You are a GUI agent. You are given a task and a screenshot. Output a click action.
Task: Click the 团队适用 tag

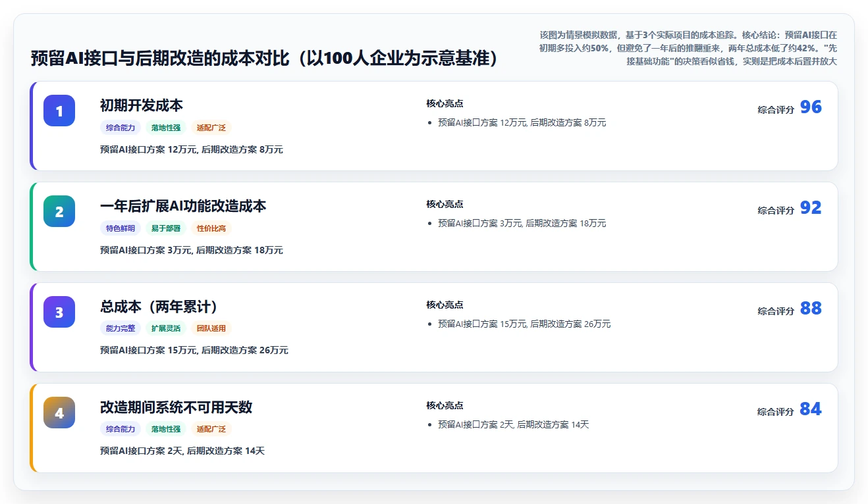(211, 328)
